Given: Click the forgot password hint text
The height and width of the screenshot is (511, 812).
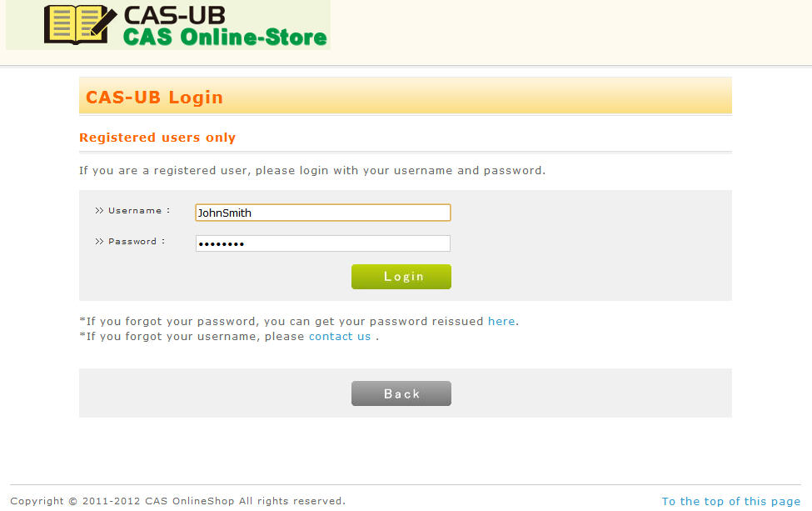Looking at the screenshot, I should (x=299, y=321).
